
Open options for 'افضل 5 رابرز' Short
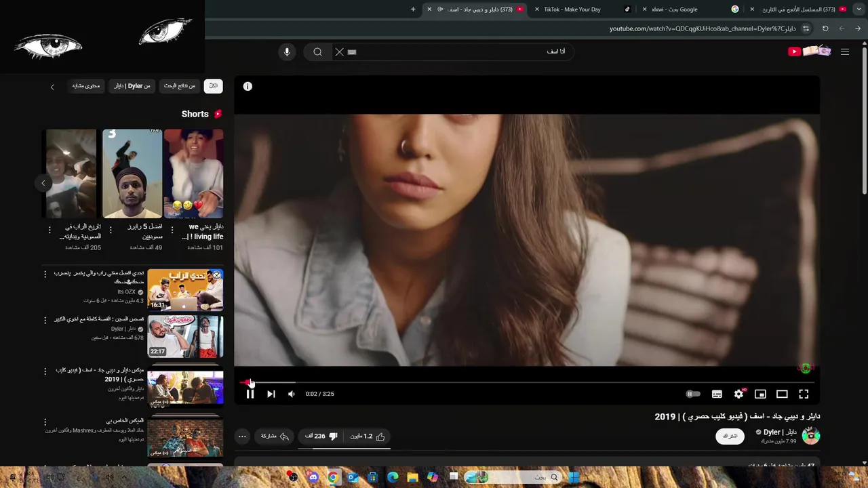pos(111,230)
